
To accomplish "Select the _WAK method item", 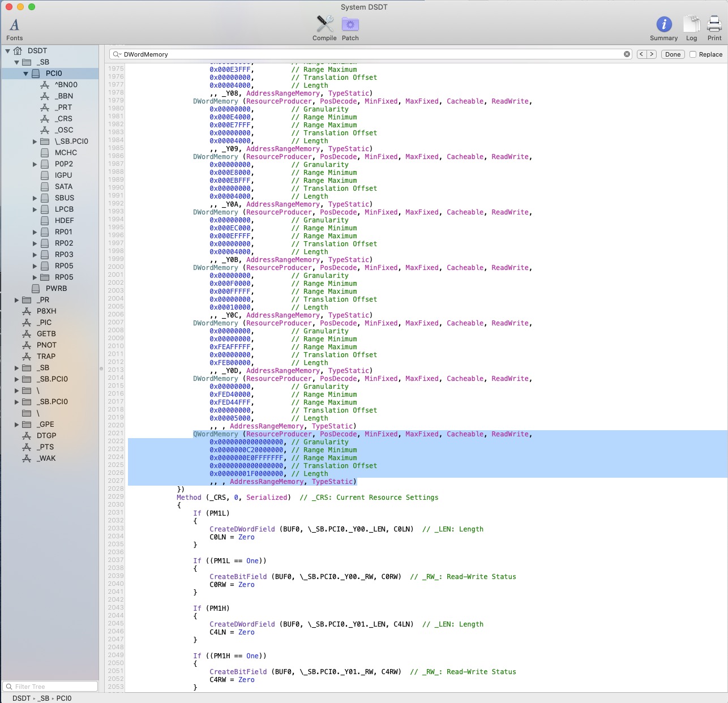I will coord(46,458).
